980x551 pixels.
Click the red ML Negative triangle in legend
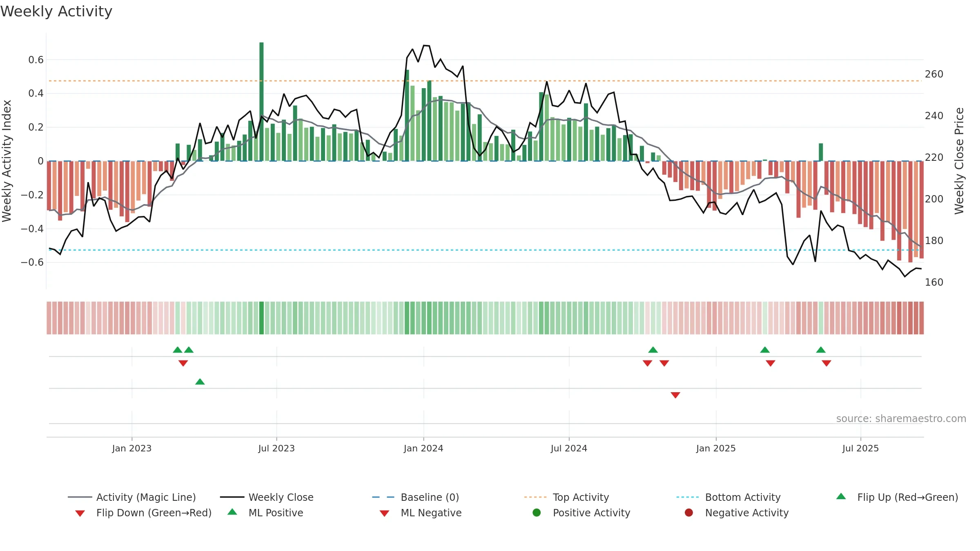click(384, 513)
